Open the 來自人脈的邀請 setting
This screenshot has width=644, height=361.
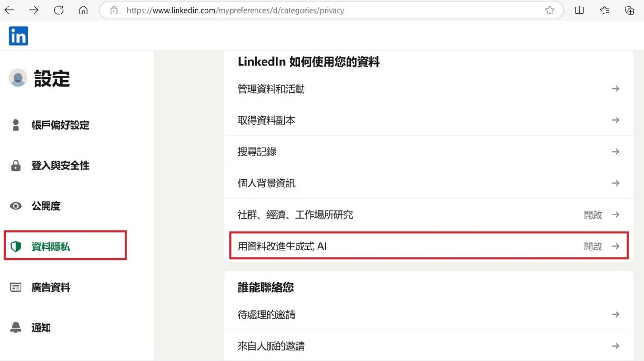point(429,346)
